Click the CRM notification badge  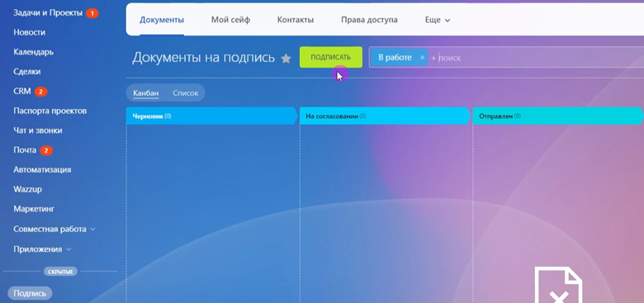click(40, 92)
